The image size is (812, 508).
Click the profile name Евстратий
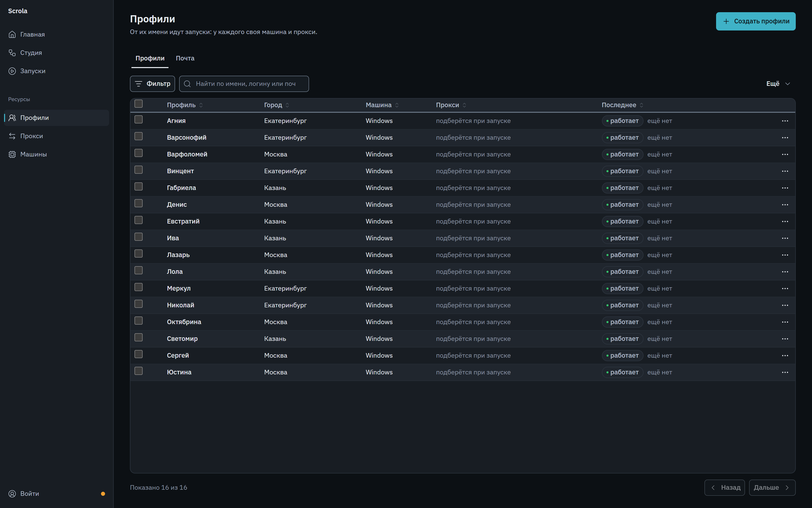click(183, 221)
